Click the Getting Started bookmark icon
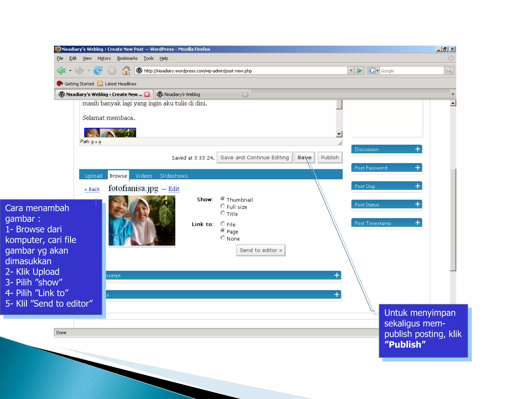This screenshot has width=532, height=399. point(60,84)
